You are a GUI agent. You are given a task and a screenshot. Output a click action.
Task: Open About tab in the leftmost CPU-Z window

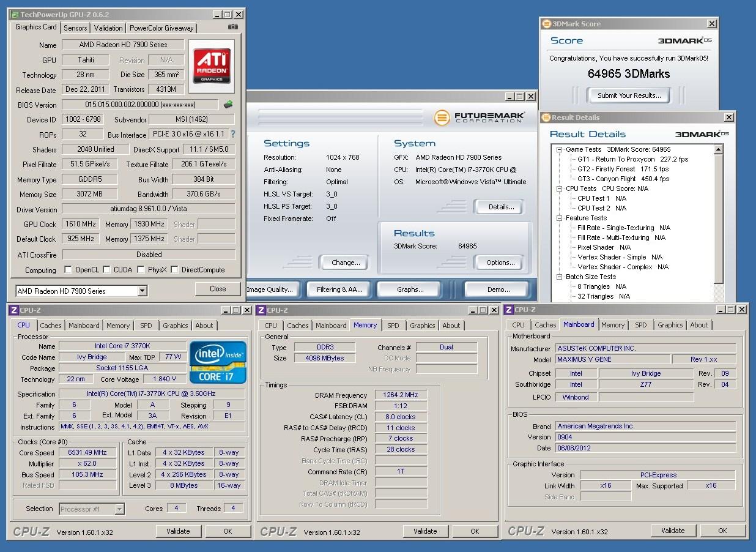(x=204, y=326)
